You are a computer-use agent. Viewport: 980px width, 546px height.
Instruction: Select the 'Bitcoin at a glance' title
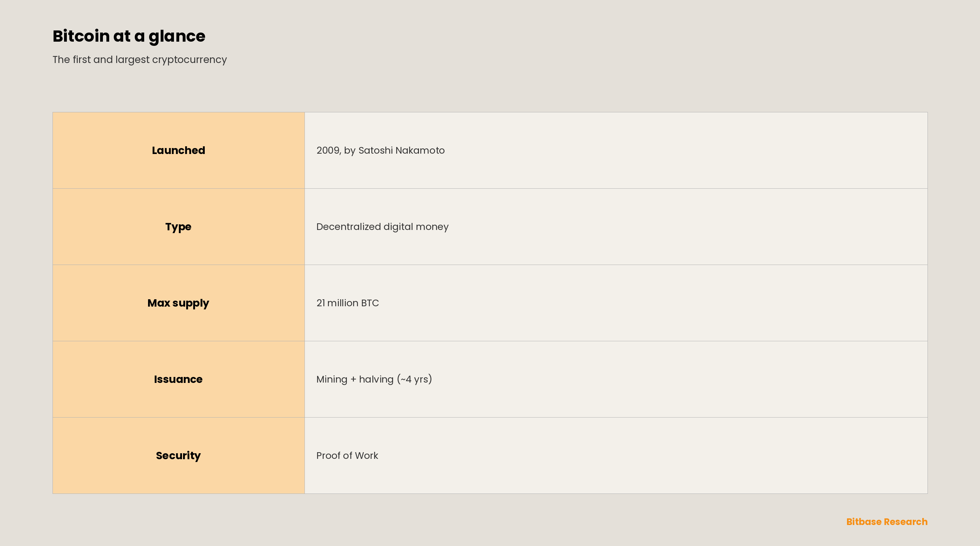pyautogui.click(x=129, y=36)
